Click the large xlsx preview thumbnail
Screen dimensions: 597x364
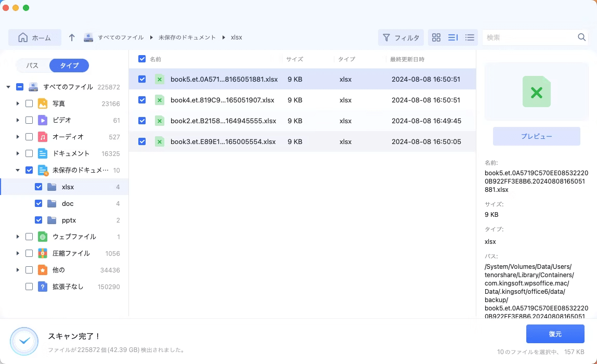(x=537, y=92)
